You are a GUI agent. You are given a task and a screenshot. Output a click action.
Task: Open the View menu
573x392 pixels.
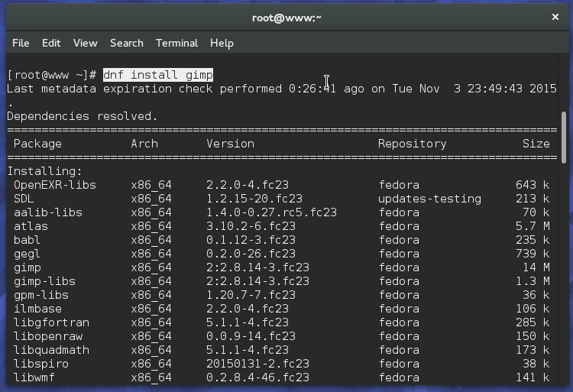(x=85, y=43)
